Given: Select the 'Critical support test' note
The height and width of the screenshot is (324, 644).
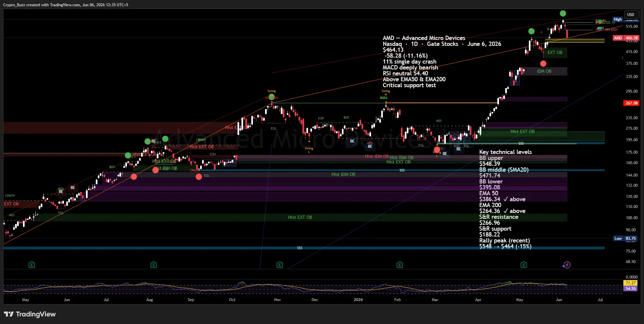Looking at the screenshot, I should pos(409,85).
